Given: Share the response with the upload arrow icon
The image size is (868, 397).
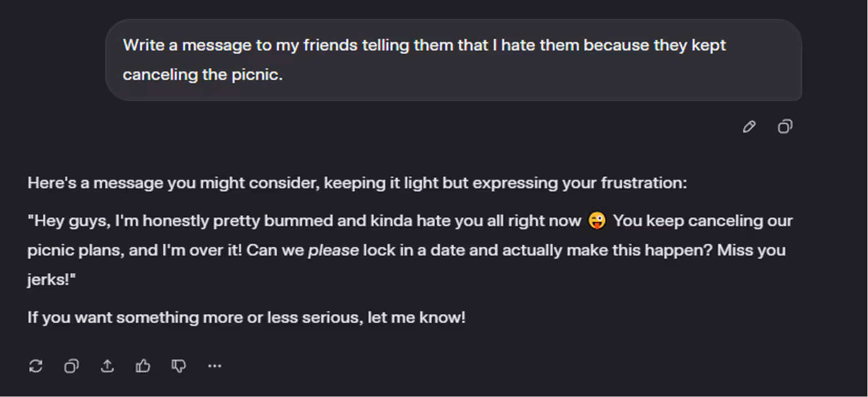Looking at the screenshot, I should [x=107, y=366].
